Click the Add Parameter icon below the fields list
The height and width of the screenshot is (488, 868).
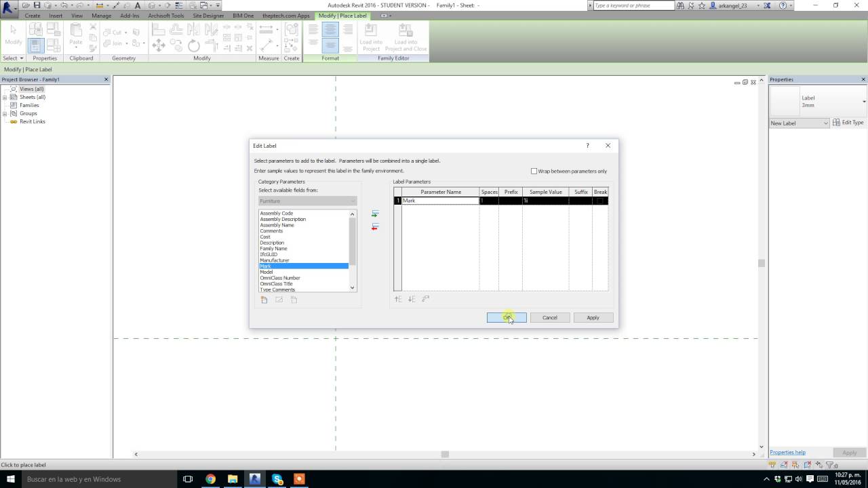tap(264, 300)
